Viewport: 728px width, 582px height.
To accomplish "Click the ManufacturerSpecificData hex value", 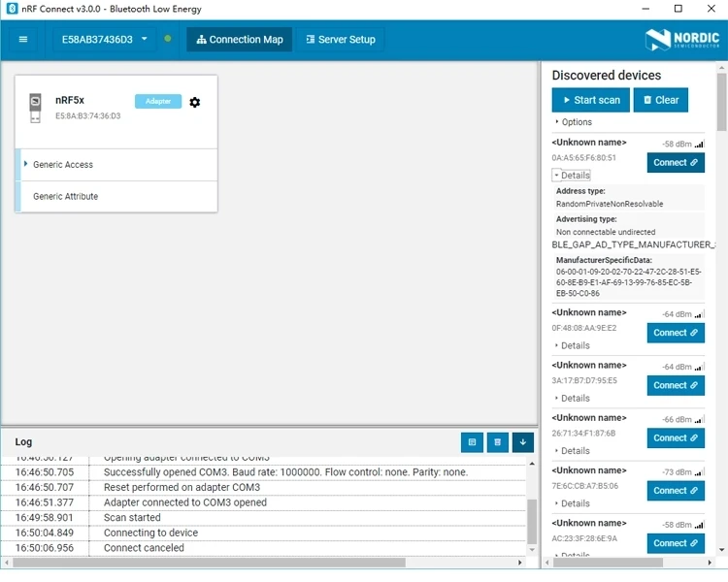I will (x=628, y=282).
